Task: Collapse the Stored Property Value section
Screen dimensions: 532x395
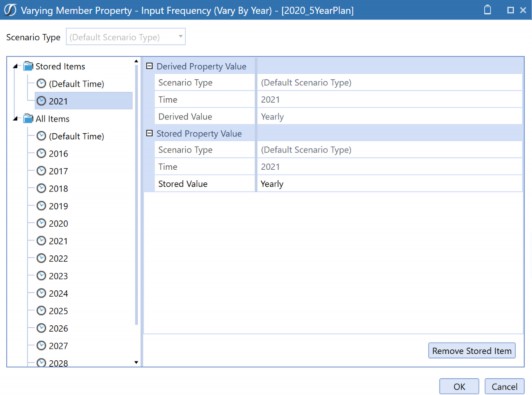Action: [149, 133]
